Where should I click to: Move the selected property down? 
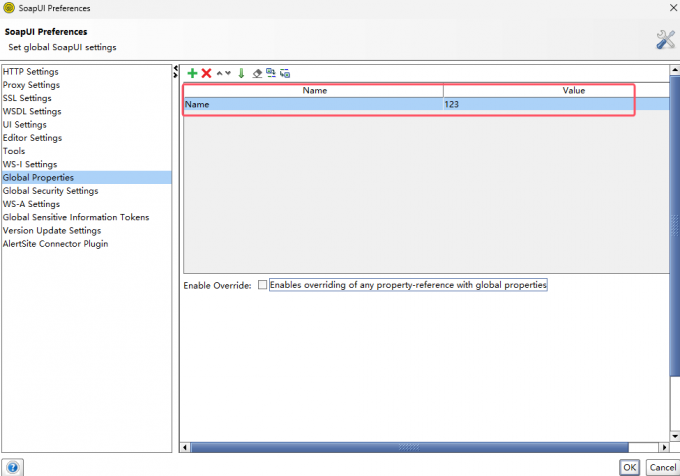(228, 73)
